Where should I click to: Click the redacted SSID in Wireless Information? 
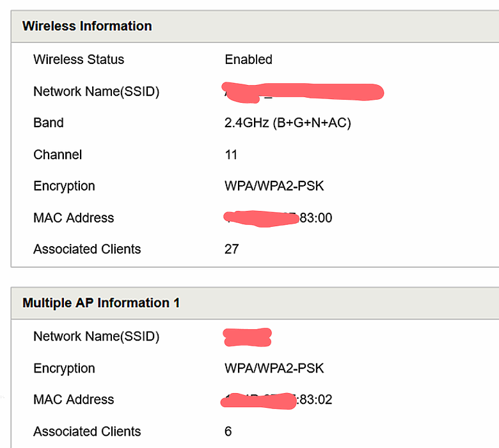click(303, 93)
